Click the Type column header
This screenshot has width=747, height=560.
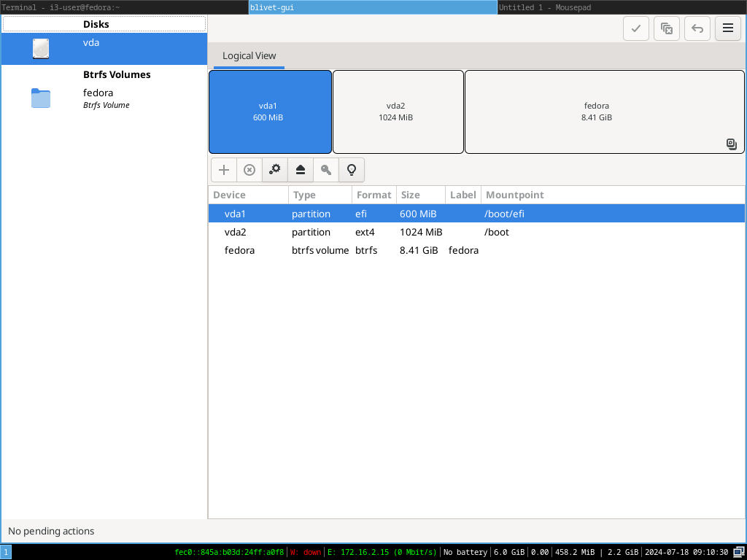coord(320,195)
